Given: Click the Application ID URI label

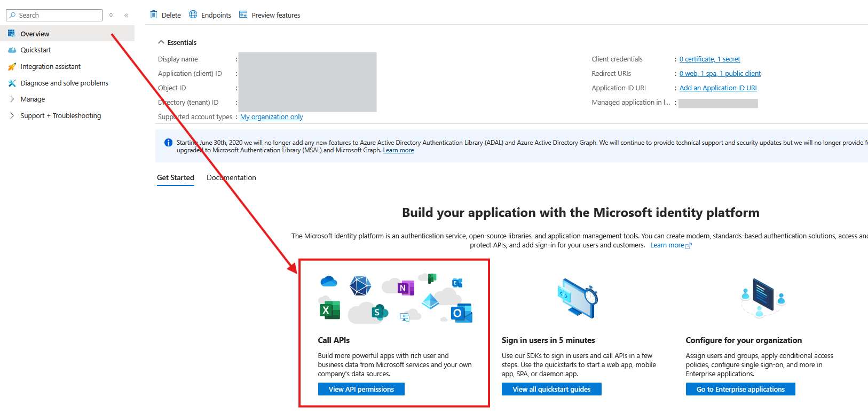Looking at the screenshot, I should (619, 88).
